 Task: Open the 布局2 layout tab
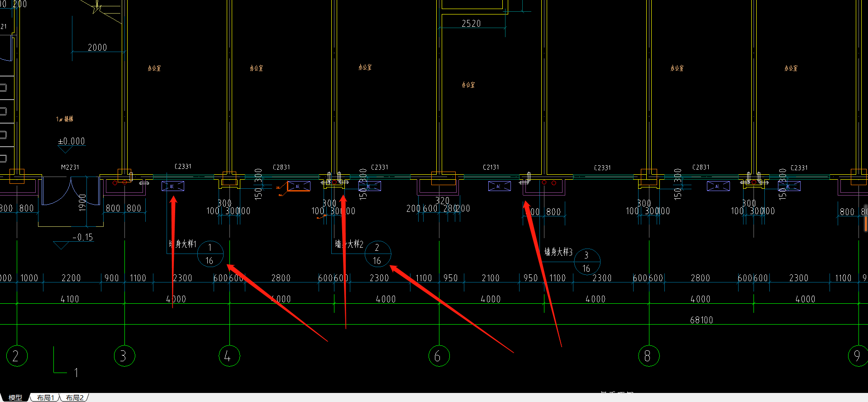(75, 397)
